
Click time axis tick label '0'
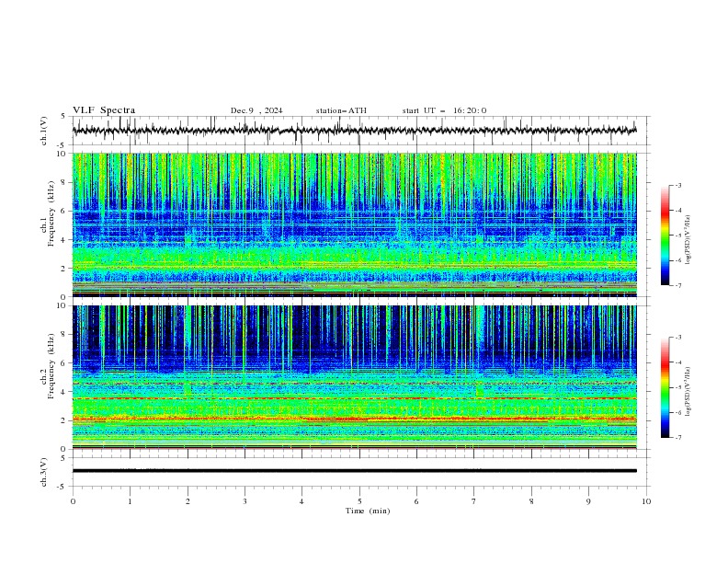click(x=73, y=501)
